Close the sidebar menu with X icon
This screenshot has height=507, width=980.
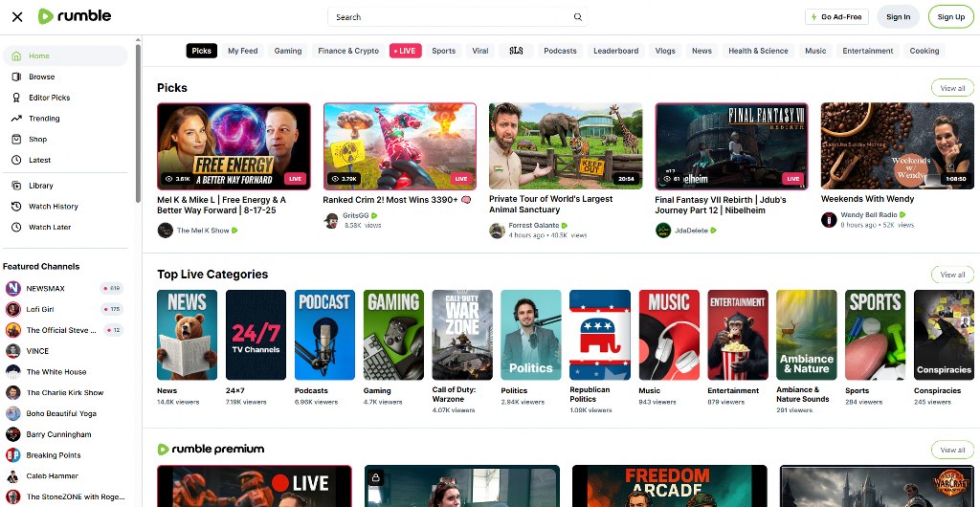17,17
